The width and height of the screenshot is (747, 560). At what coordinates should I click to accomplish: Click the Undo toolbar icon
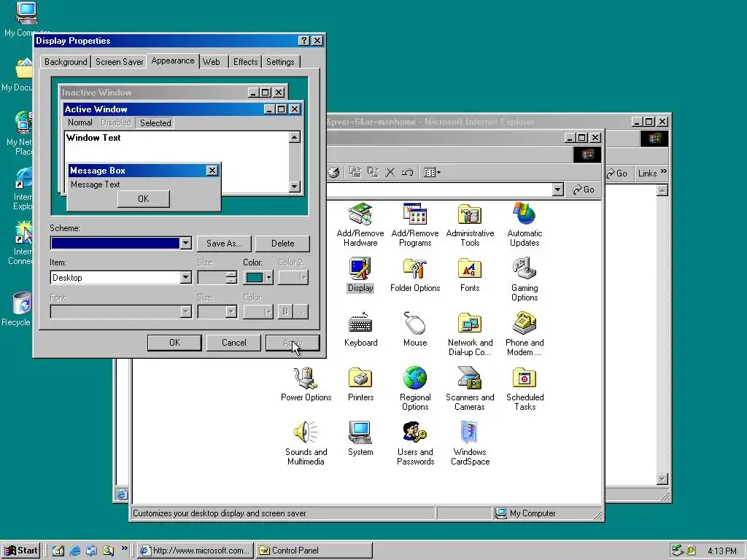(407, 172)
